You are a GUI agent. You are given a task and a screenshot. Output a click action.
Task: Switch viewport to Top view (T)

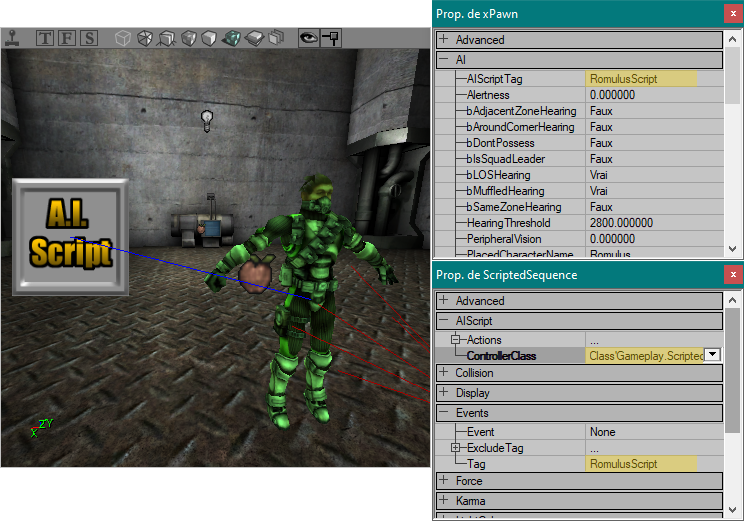pos(45,38)
